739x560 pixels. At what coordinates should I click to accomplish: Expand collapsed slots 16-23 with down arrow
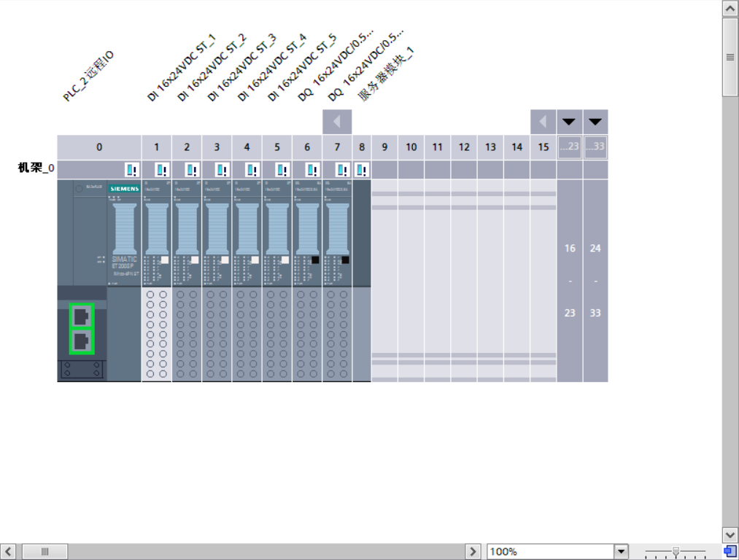click(x=569, y=122)
